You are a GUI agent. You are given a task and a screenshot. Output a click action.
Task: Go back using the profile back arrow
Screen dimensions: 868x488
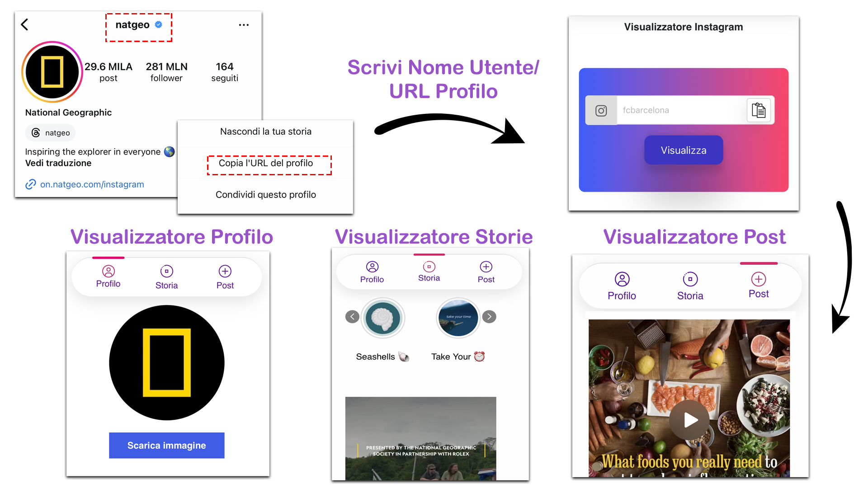(25, 24)
